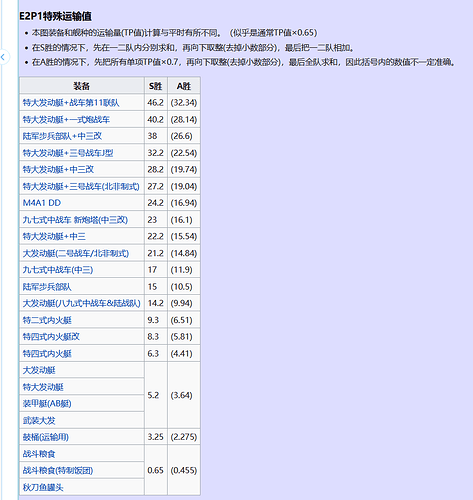Click the A胜 value (4.41)
Screen dimensions: 473x500
pos(181,353)
